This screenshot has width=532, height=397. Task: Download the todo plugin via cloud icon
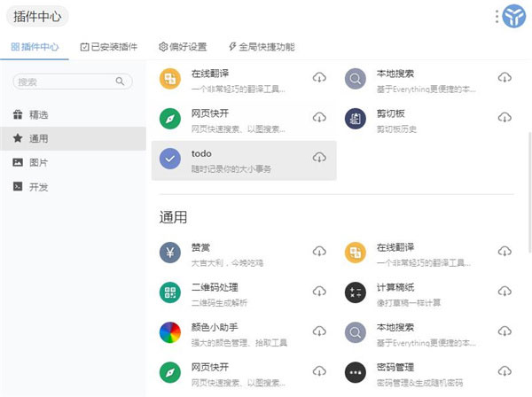coord(319,157)
